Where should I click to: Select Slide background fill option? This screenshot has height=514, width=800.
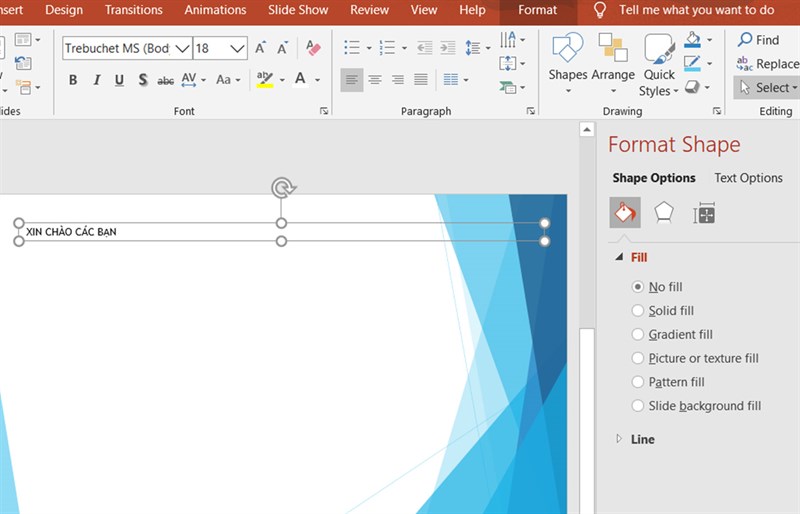click(x=696, y=406)
